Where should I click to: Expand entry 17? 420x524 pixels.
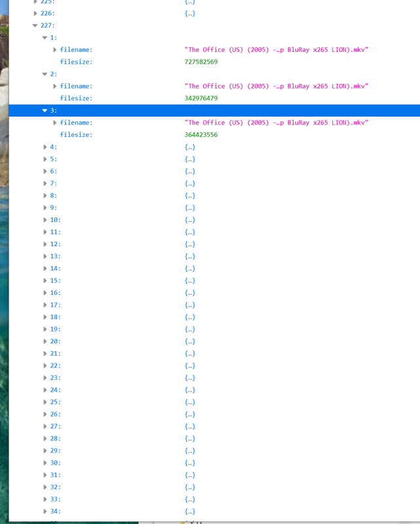click(x=45, y=305)
